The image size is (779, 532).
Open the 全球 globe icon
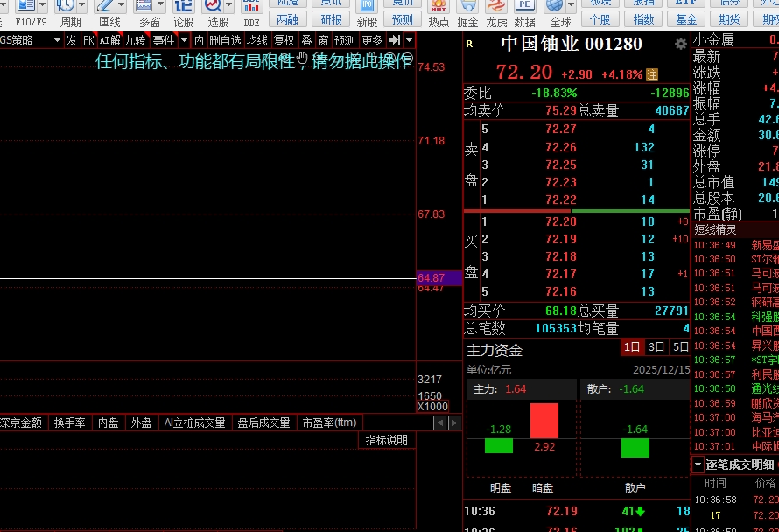(x=554, y=6)
